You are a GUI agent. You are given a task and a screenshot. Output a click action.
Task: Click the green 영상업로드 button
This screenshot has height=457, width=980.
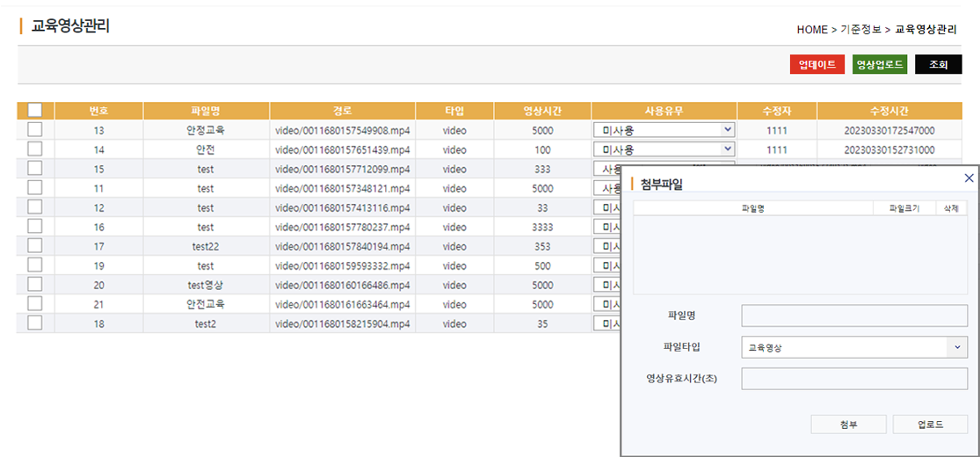(x=879, y=64)
